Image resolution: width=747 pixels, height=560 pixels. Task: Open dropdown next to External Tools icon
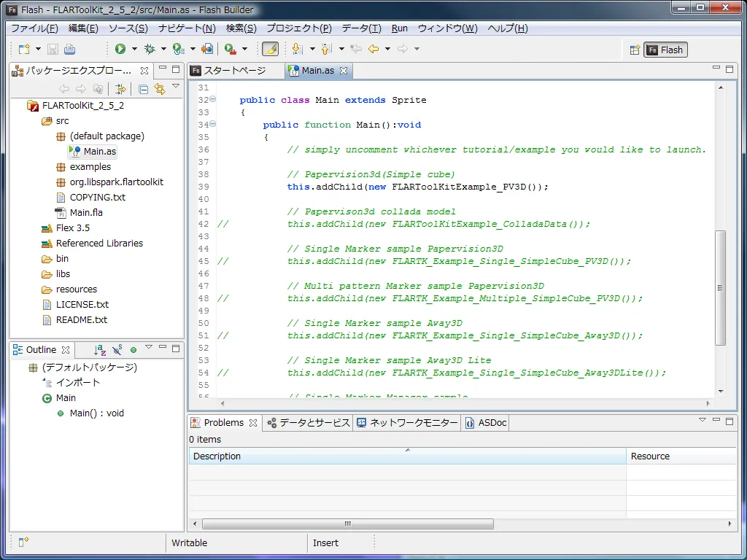244,49
